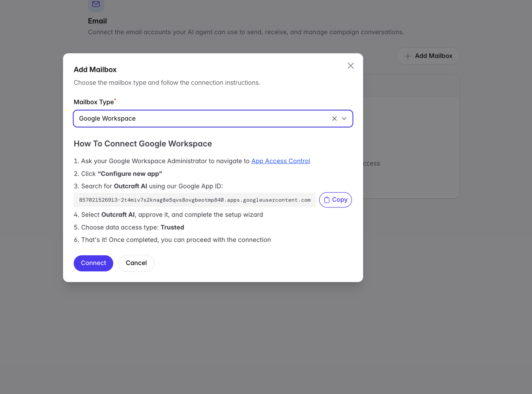Viewport: 532px width, 394px height.
Task: Click the Email section heading
Action: click(97, 21)
